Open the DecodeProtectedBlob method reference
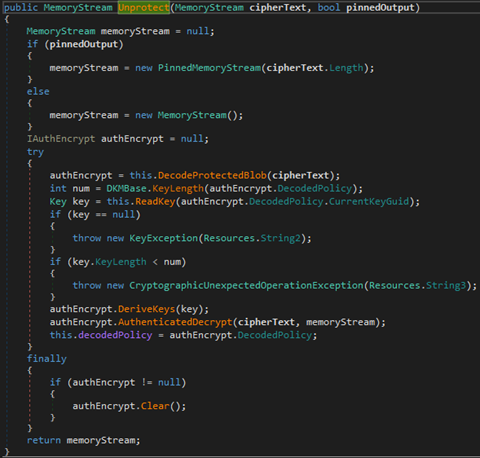The image size is (480, 458). (212, 175)
